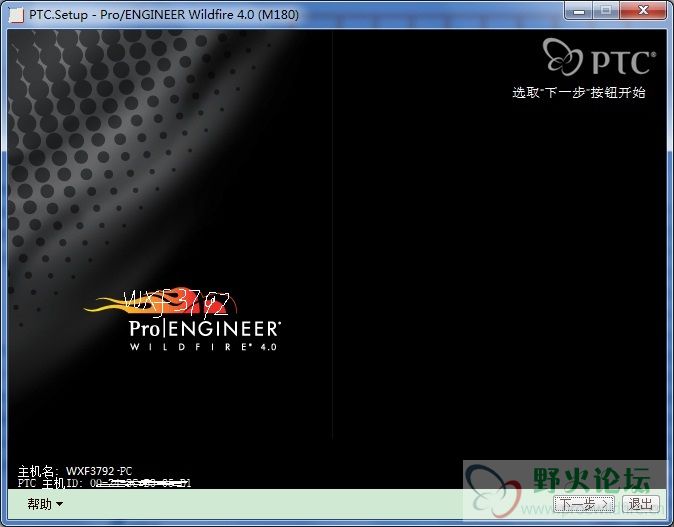Click the maximize button in title bar
The height and width of the screenshot is (527, 674).
606,10
